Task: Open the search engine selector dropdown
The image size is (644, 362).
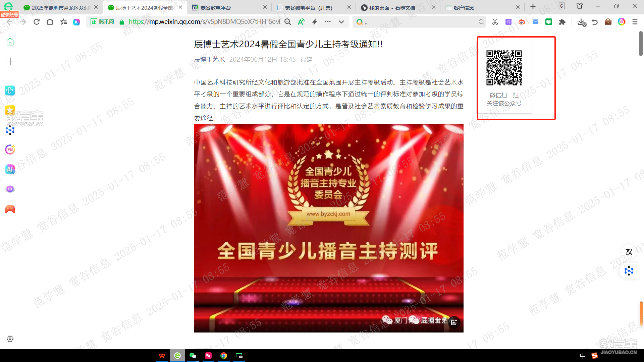Action: [362, 22]
